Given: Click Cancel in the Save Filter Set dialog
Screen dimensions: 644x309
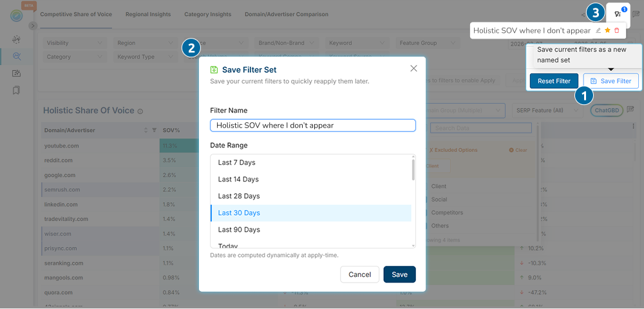Looking at the screenshot, I should 359,274.
